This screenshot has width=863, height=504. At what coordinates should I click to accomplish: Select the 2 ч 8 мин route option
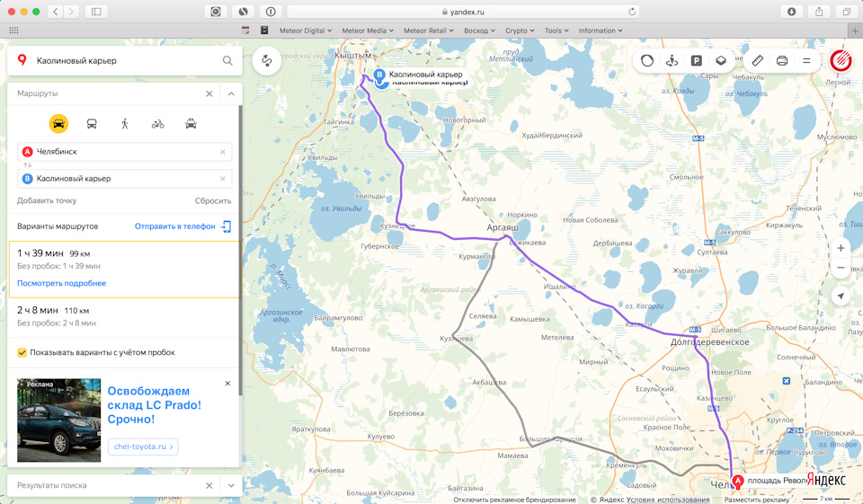pyautogui.click(x=124, y=316)
